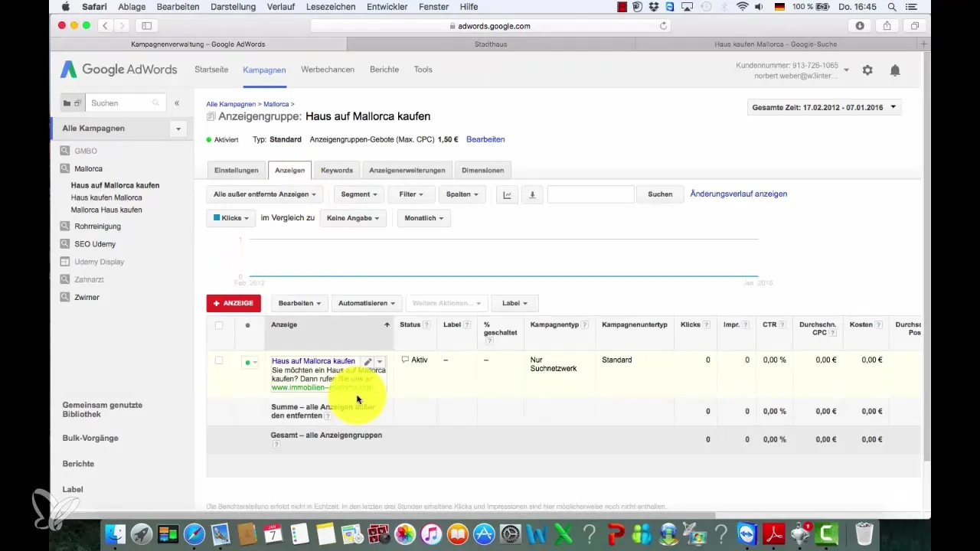Show the Safari sidebar

(x=146, y=25)
